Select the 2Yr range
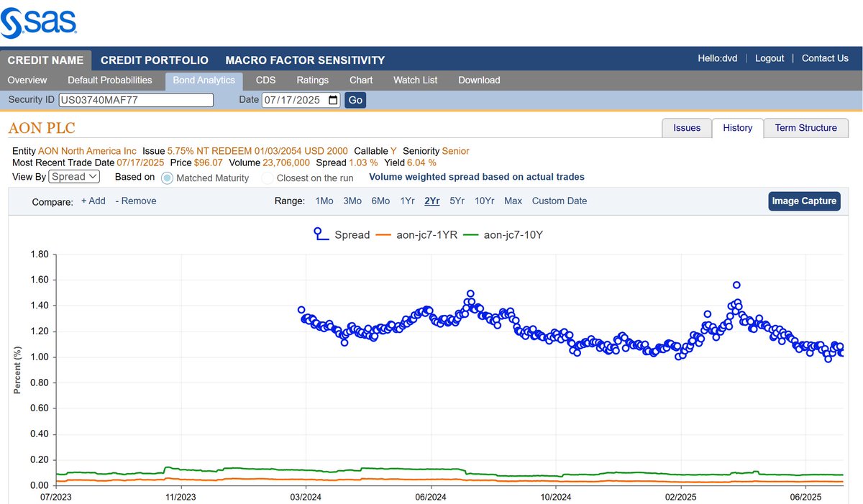 coord(432,201)
